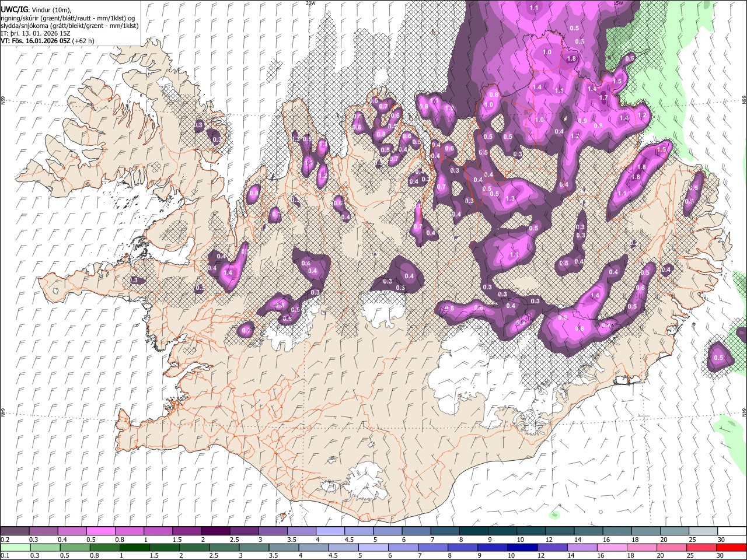This screenshot has height=560, width=747.
Task: Pick the white 30 swatch ending upper legend
Action: 732,531
